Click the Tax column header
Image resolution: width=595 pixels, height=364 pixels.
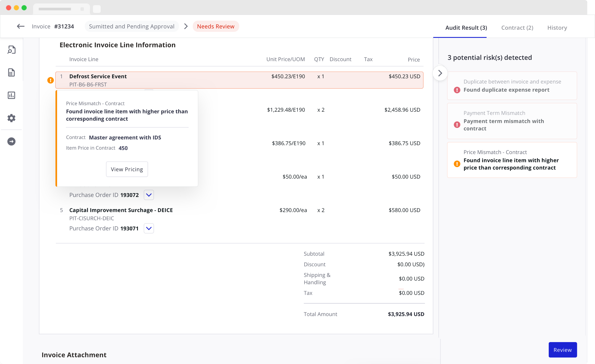(x=368, y=59)
